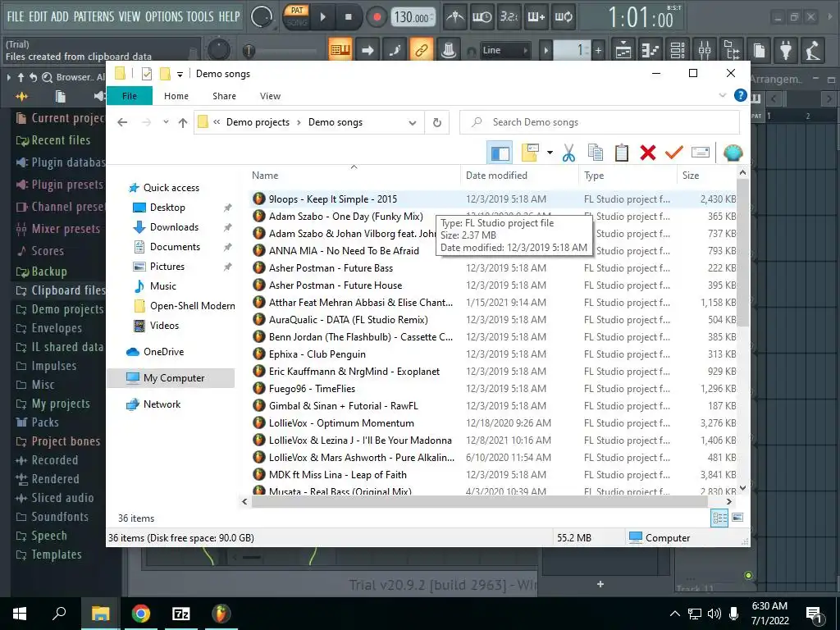
Task: Open the Line snap dropdown
Action: click(x=505, y=50)
